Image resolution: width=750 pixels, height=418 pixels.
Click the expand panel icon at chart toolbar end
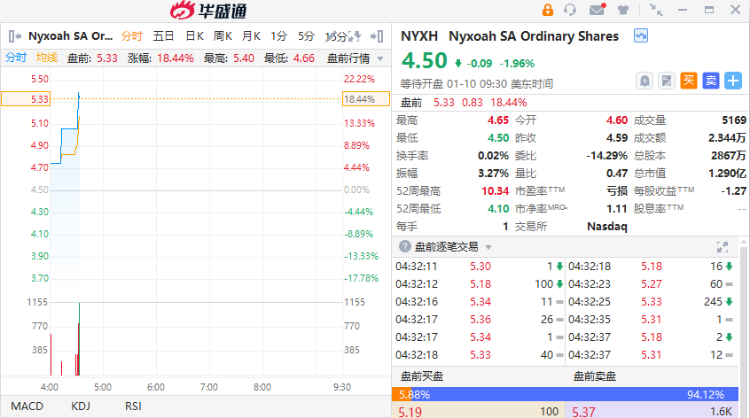[x=377, y=36]
